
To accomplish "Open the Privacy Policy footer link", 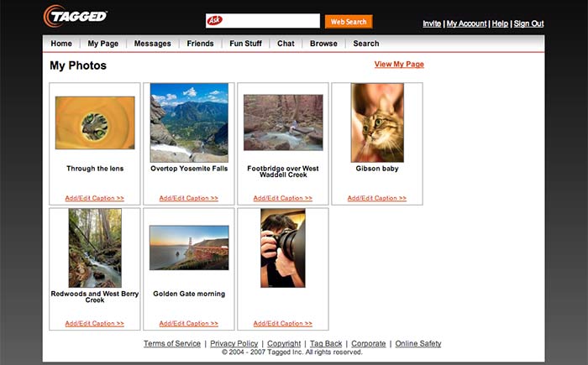I will 234,343.
